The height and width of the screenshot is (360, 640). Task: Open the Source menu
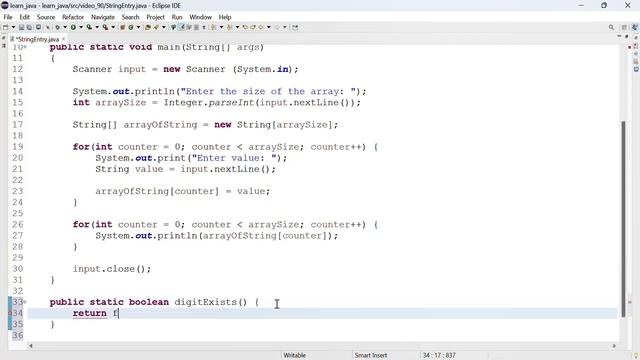pyautogui.click(x=46, y=17)
